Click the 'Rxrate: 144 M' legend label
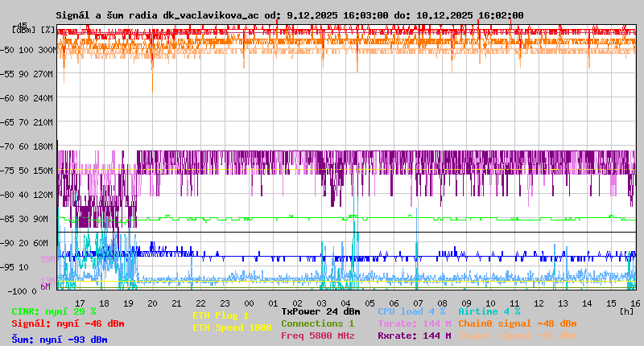 tap(415, 336)
